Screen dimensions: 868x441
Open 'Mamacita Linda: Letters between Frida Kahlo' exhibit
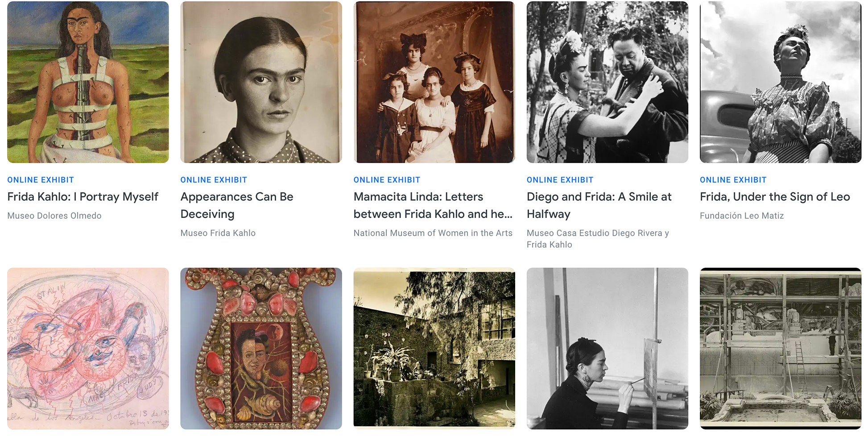tap(433, 205)
